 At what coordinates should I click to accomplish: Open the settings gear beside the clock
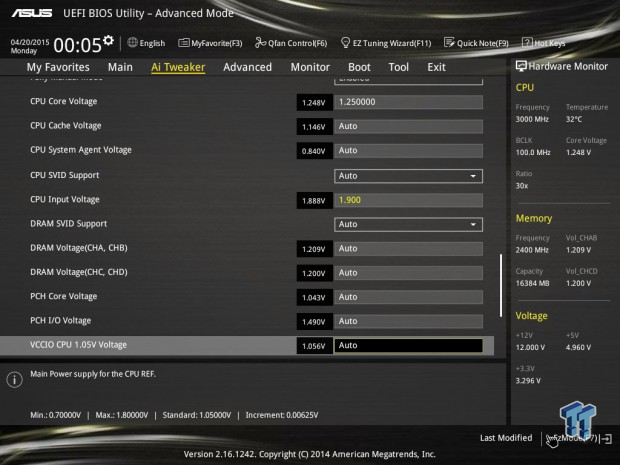pyautogui.click(x=108, y=40)
